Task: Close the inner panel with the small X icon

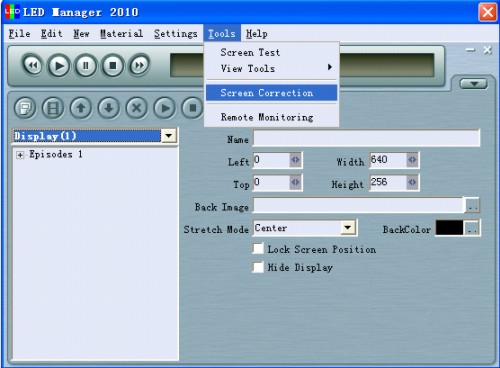Action: [487, 50]
